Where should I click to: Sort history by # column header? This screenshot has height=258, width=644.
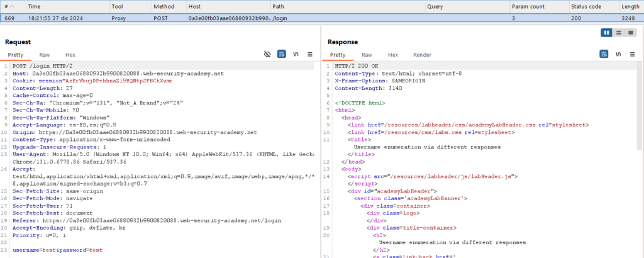13,6
